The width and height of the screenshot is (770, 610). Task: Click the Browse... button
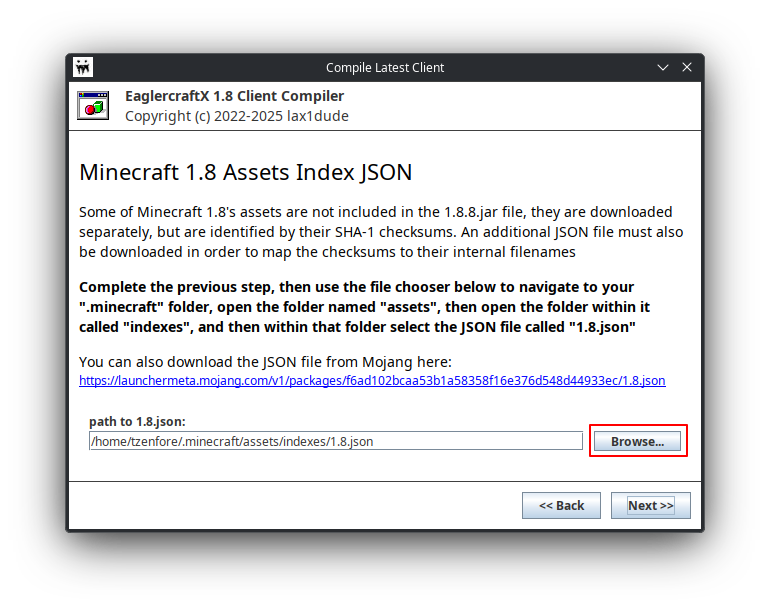[637, 441]
